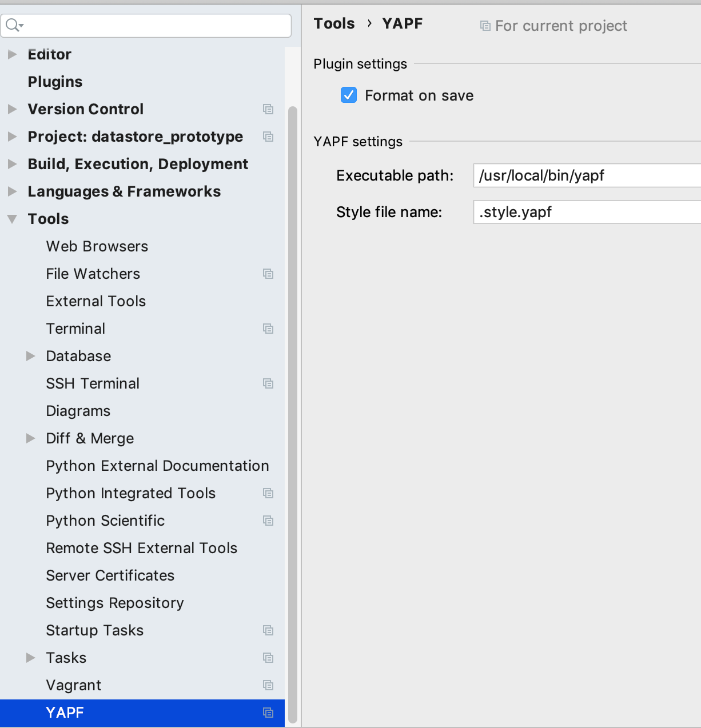Toggle the Format on save checkbox
This screenshot has width=701, height=728.
[x=349, y=95]
